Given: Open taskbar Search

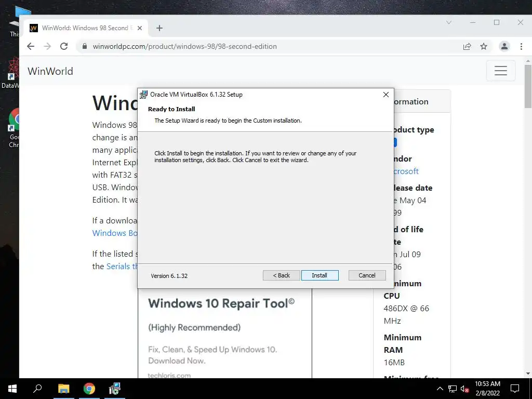Looking at the screenshot, I should pyautogui.click(x=37, y=389).
